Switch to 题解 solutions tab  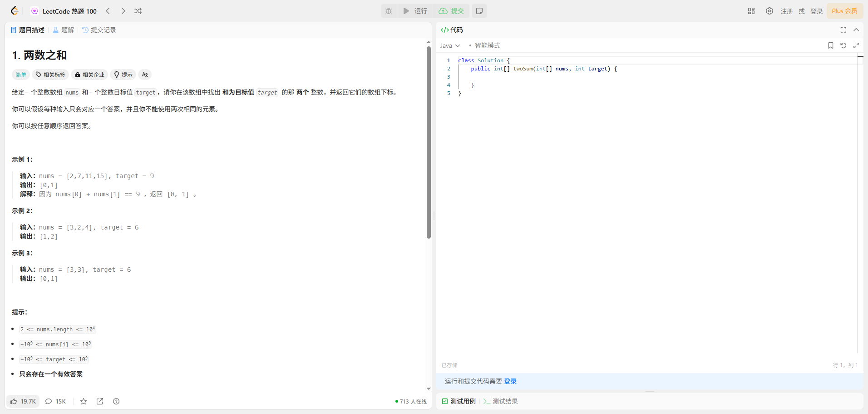pos(63,30)
